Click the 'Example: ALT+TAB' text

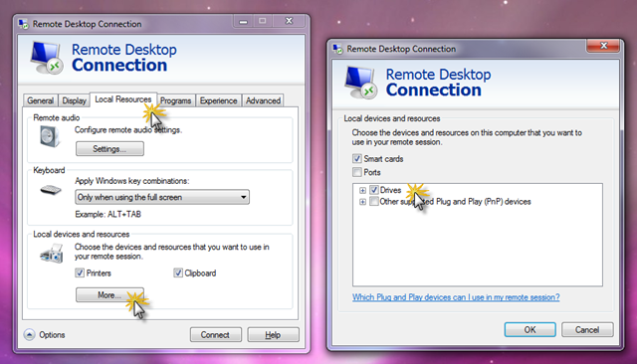pyautogui.click(x=108, y=214)
